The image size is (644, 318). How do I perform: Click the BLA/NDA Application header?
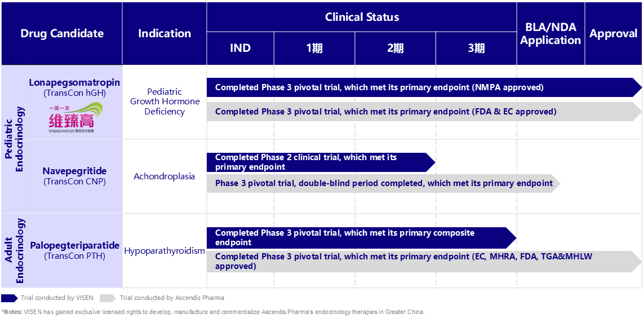pyautogui.click(x=550, y=33)
